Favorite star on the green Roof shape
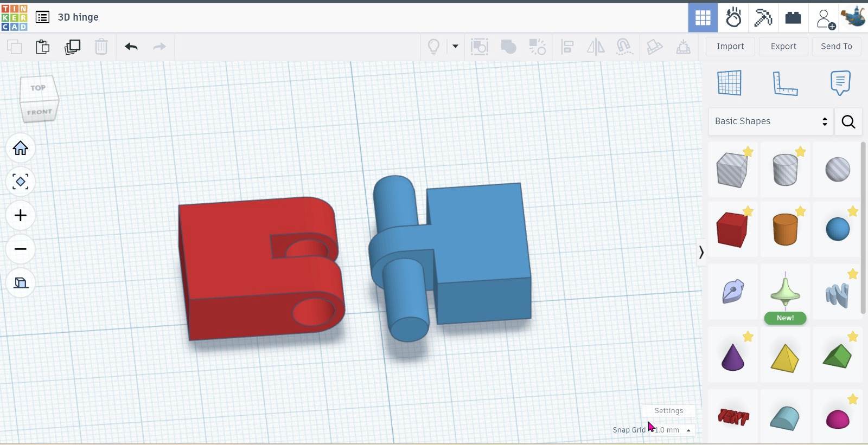 (853, 337)
